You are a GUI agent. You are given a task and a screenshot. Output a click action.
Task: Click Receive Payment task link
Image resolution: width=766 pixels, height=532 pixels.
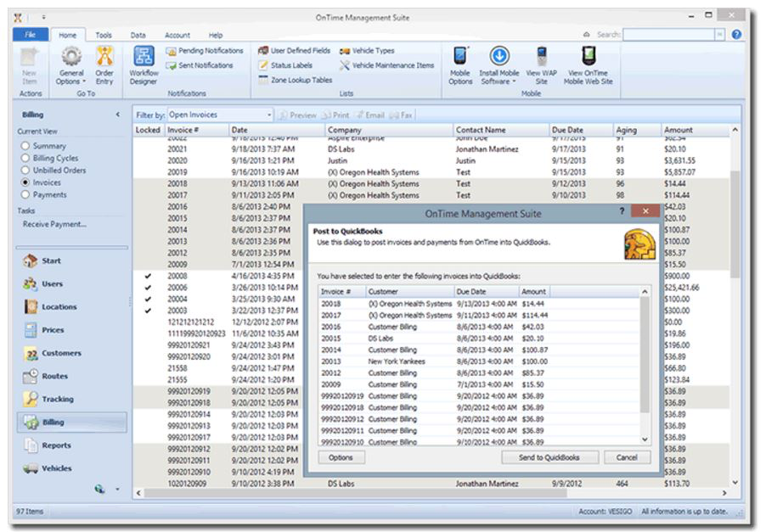[x=54, y=225]
